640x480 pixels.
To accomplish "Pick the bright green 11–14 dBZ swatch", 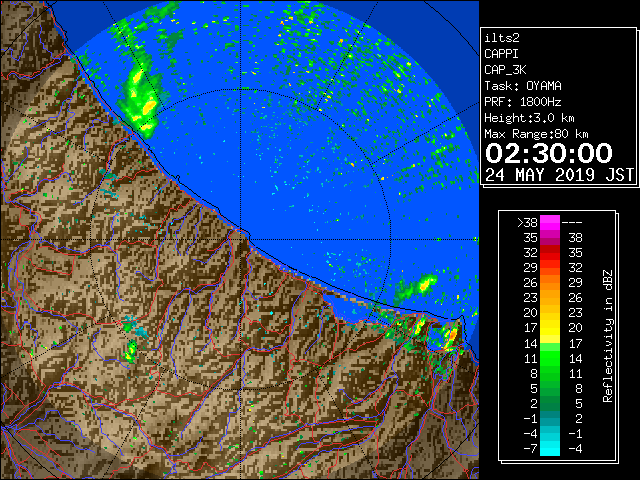I will click(x=550, y=358).
